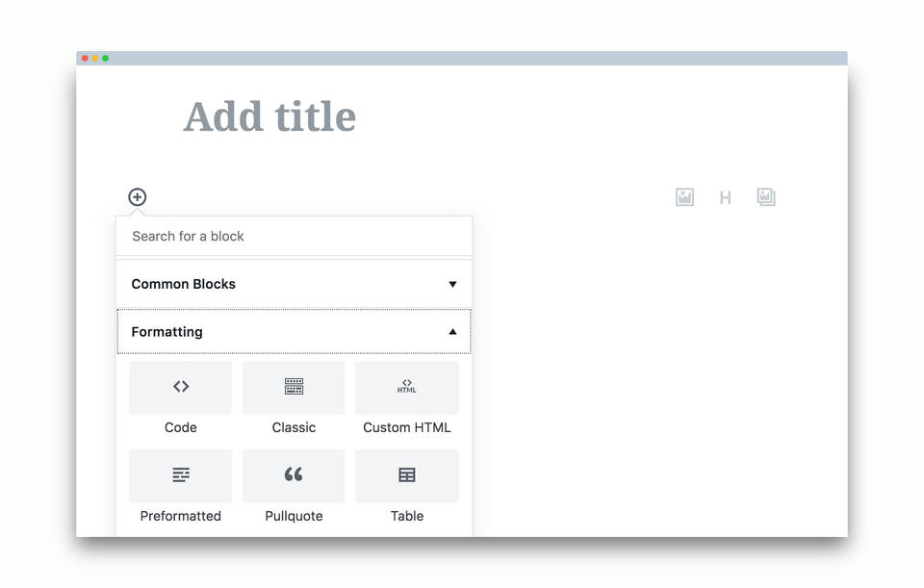
Task: Click the Formatting section heading
Action: click(167, 332)
